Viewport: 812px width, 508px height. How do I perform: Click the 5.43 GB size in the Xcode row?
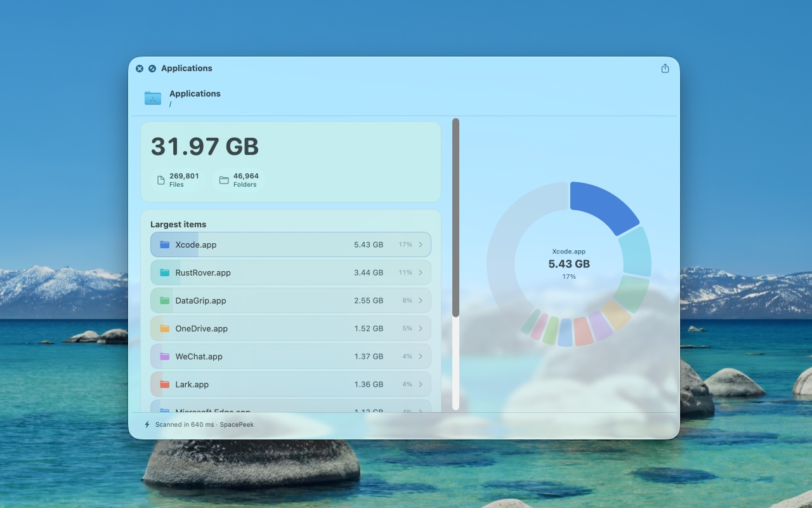369,244
